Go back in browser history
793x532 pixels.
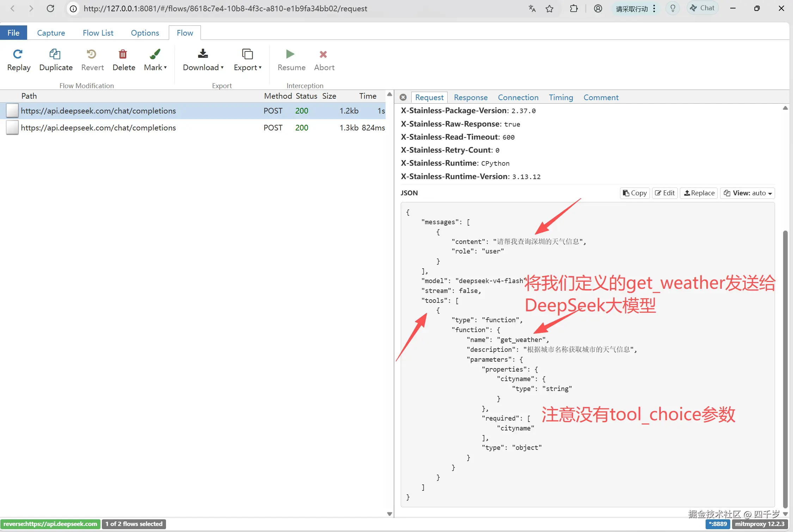tap(13, 8)
